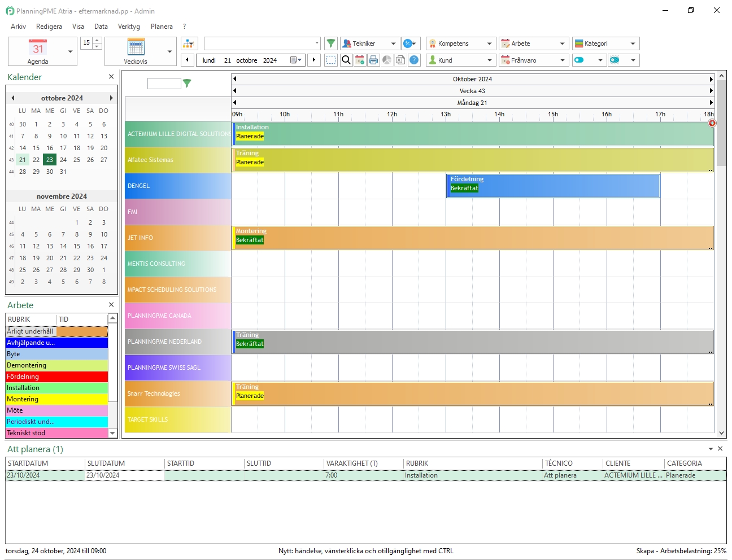Image resolution: width=732 pixels, height=560 pixels.
Task: Open the Data menu
Action: [101, 27]
